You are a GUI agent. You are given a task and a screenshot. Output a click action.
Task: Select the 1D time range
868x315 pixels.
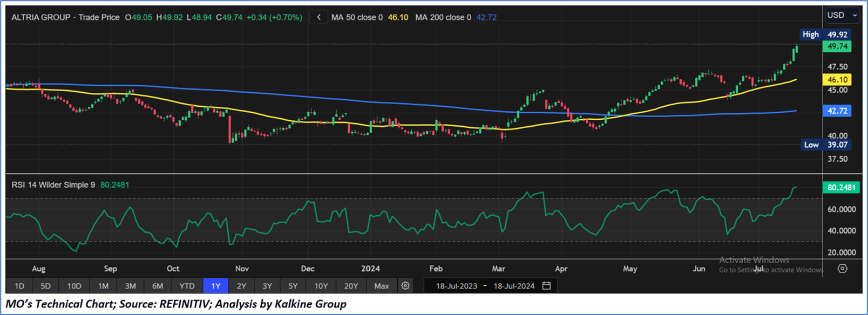19,286
